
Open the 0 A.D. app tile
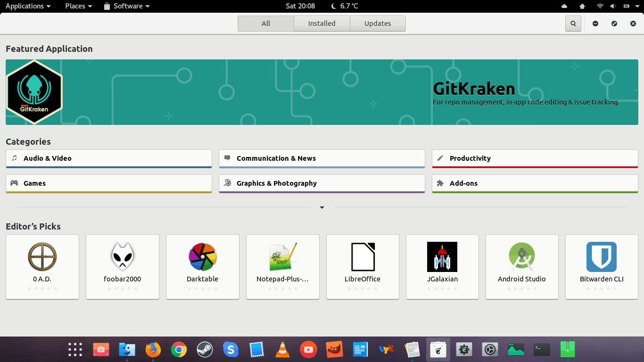point(42,267)
